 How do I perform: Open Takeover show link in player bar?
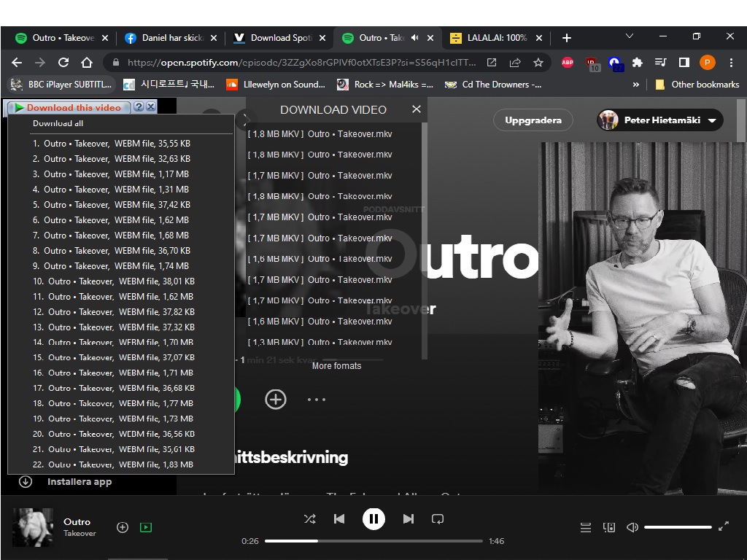[80, 533]
